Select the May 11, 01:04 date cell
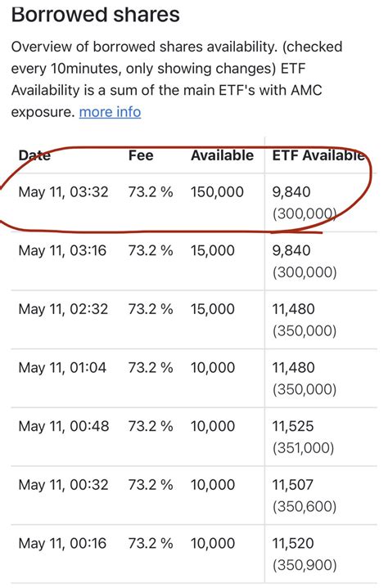 point(63,367)
